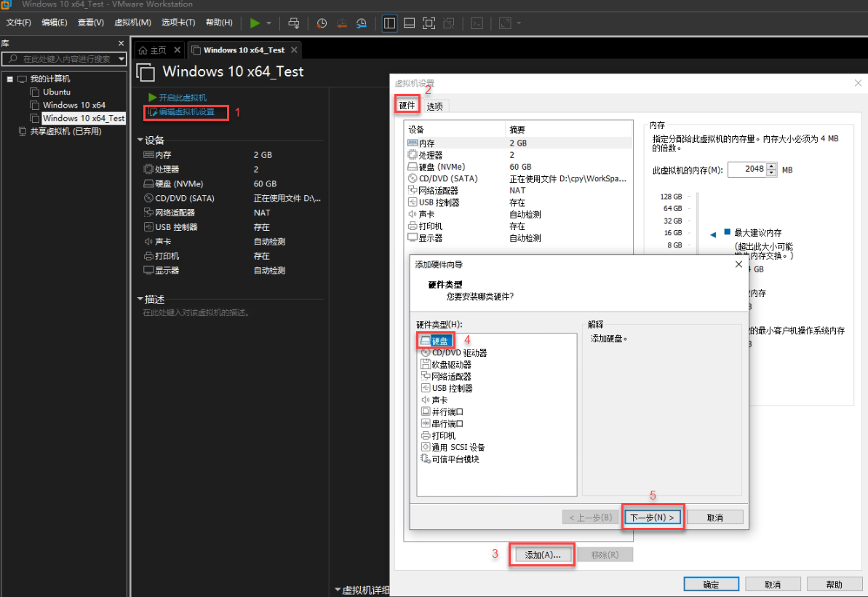This screenshot has height=597, width=868.
Task: Click 硬盘 (NVMe) in the main devices list
Action: 178,184
